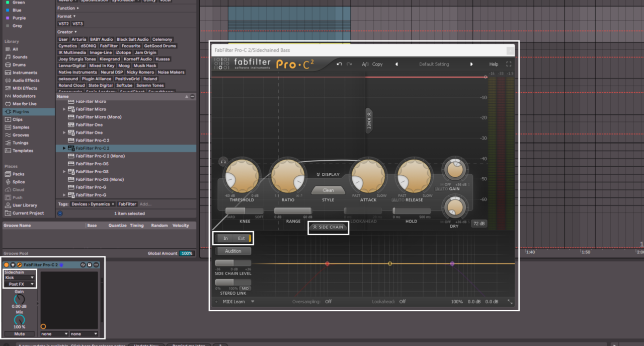The width and height of the screenshot is (644, 346).
Task: Select the In side chain source
Action: 225,238
